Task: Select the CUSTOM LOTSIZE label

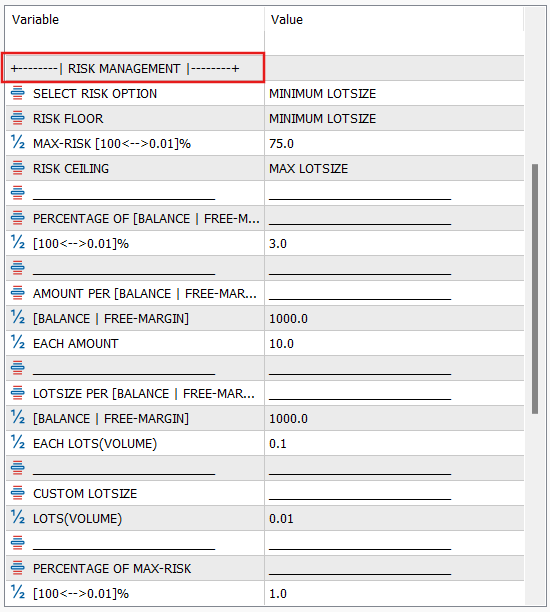Action: 85,493
